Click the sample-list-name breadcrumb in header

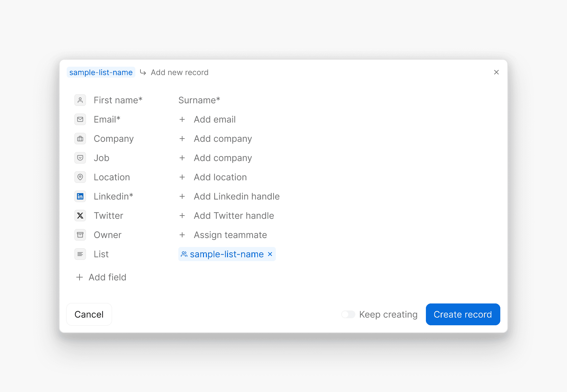coord(101,72)
